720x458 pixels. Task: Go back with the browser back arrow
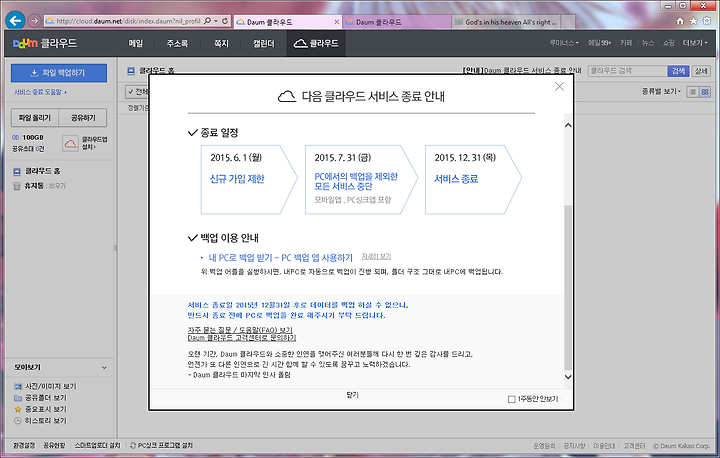pyautogui.click(x=15, y=21)
